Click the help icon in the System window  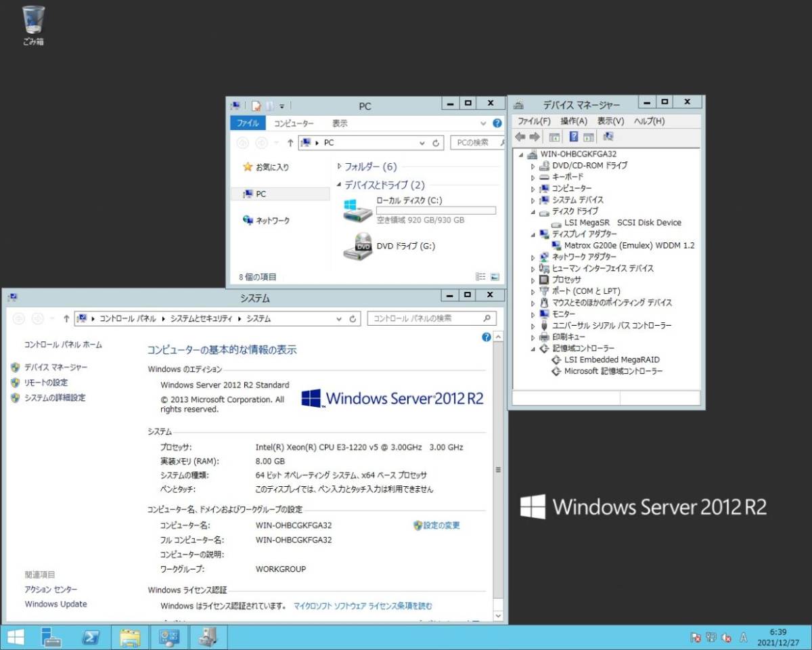pos(486,337)
